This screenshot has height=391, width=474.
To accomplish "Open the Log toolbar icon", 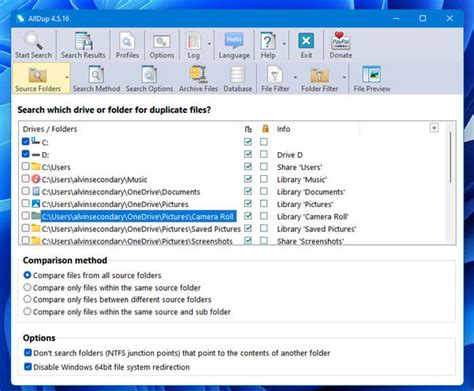I will click(193, 41).
